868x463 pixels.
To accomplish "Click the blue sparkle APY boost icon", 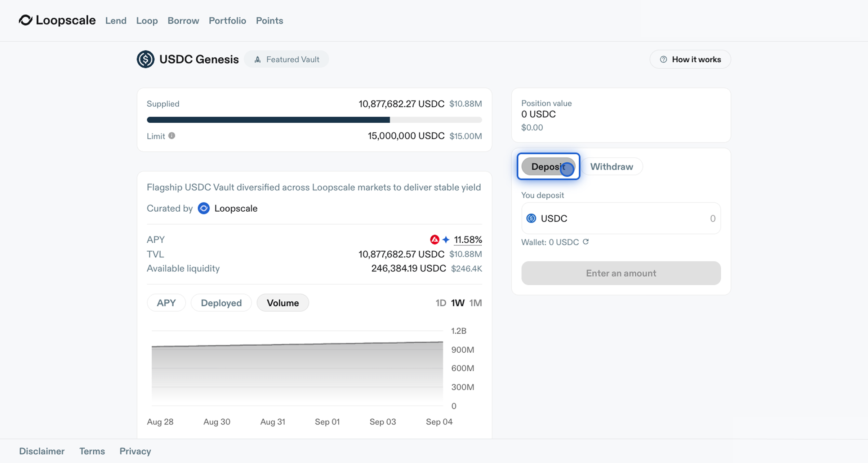I will (x=446, y=239).
